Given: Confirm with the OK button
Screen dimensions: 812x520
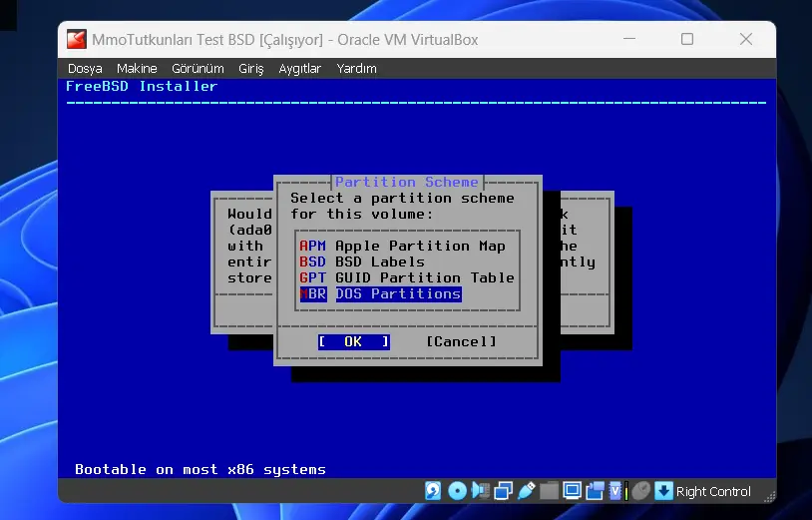Looking at the screenshot, I should coord(354,341).
